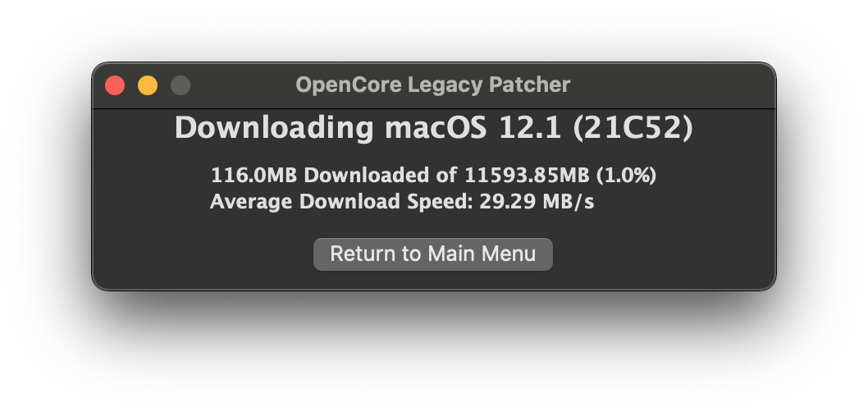Click the Average Download Speed label
The height and width of the screenshot is (412, 868).
[x=341, y=202]
